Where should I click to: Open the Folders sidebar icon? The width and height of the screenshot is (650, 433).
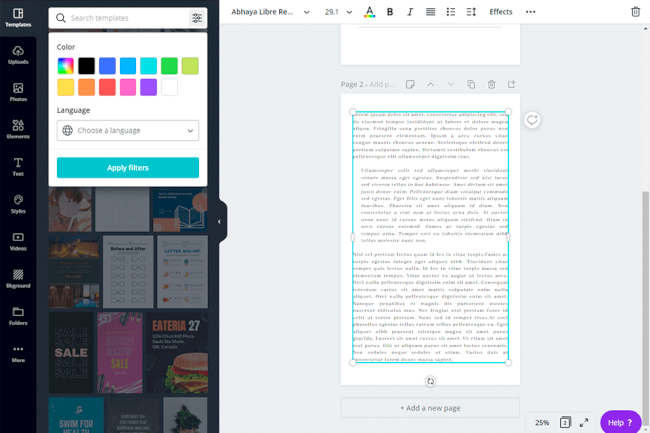click(x=18, y=316)
